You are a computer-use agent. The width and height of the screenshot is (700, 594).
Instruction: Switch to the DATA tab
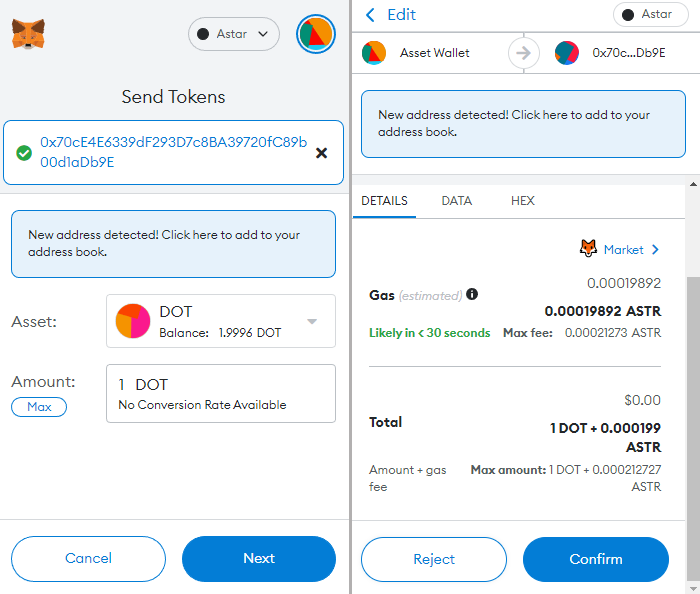pyautogui.click(x=456, y=201)
